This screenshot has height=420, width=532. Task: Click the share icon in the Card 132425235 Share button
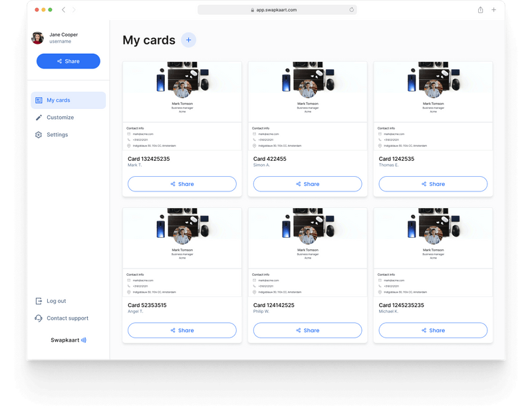pos(173,184)
